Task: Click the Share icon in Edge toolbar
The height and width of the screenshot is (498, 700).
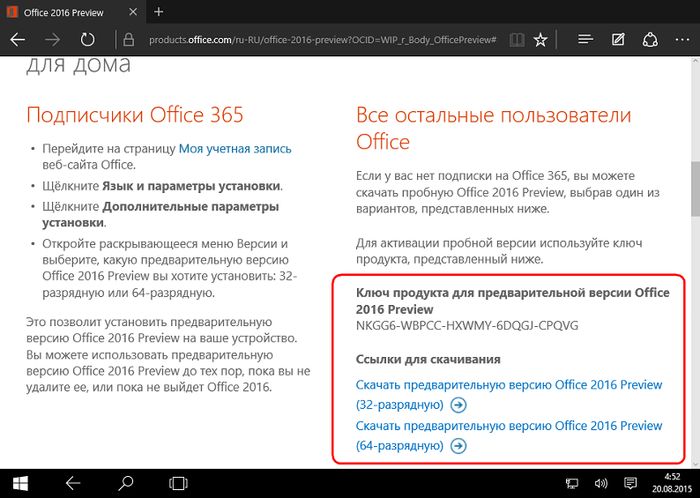Action: 650,41
